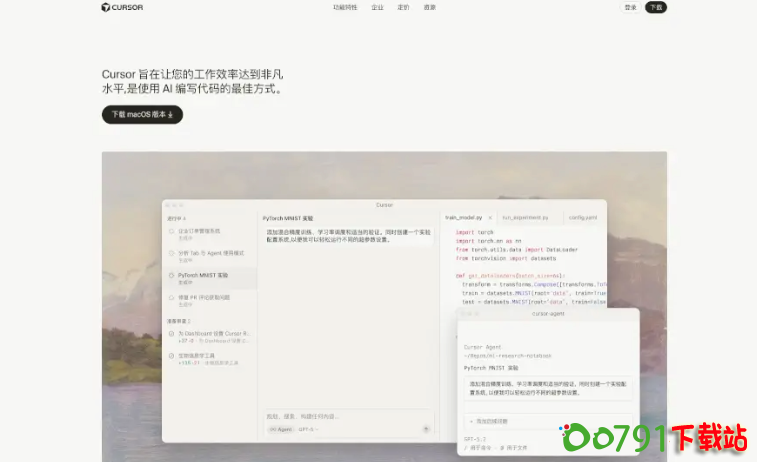Close the train_model.py tab with its X
Viewport: 757px width, 462px height.
point(490,217)
